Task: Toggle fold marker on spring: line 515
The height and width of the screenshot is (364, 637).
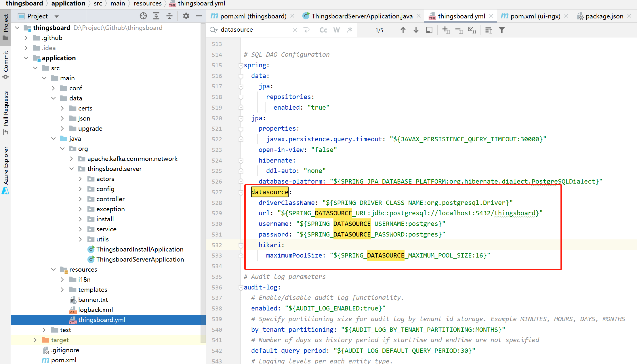Action: pyautogui.click(x=241, y=66)
